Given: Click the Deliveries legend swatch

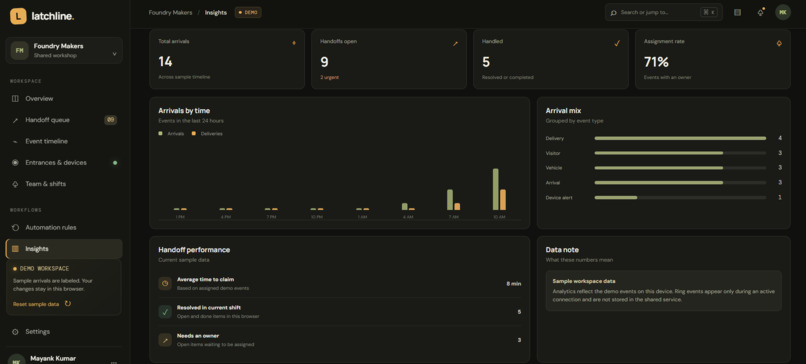Looking at the screenshot, I should click(x=194, y=133).
